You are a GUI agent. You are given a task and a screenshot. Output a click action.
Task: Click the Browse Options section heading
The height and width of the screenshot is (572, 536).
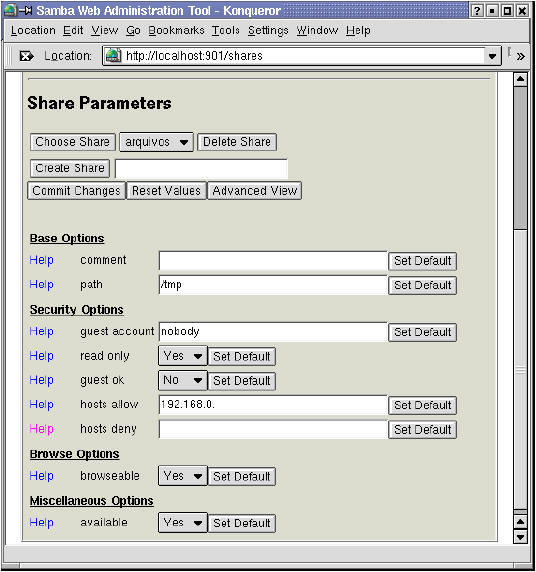(x=74, y=454)
